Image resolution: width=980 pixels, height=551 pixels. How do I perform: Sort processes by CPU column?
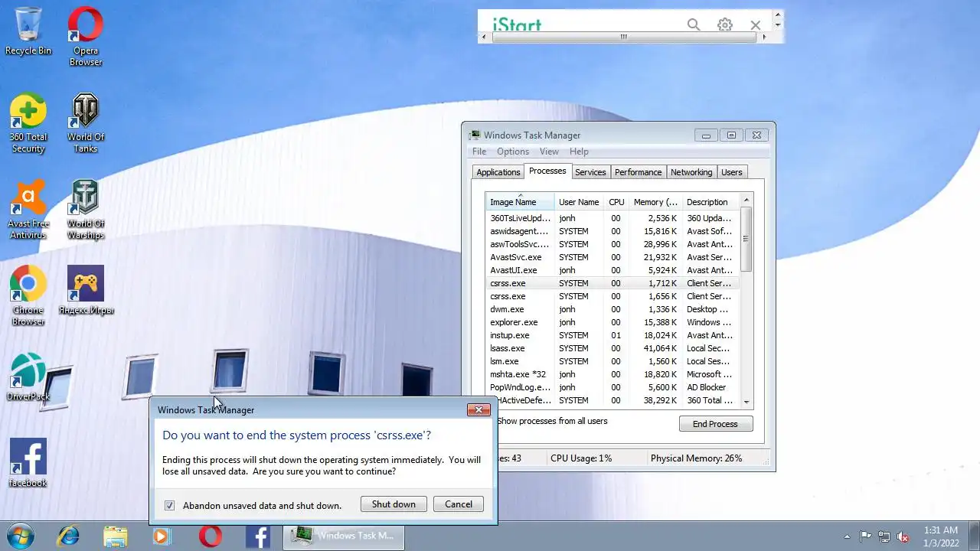(616, 202)
